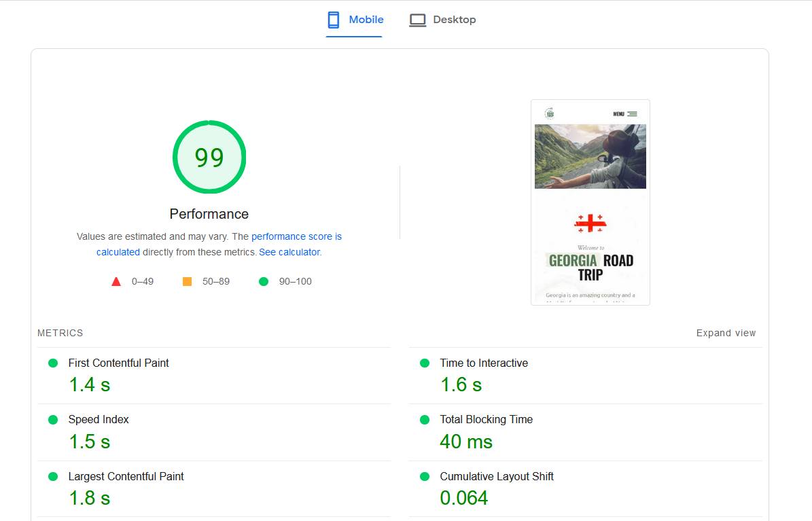Screen dimensions: 812x521
Task: Expand the METRICS section header
Action: pos(60,333)
